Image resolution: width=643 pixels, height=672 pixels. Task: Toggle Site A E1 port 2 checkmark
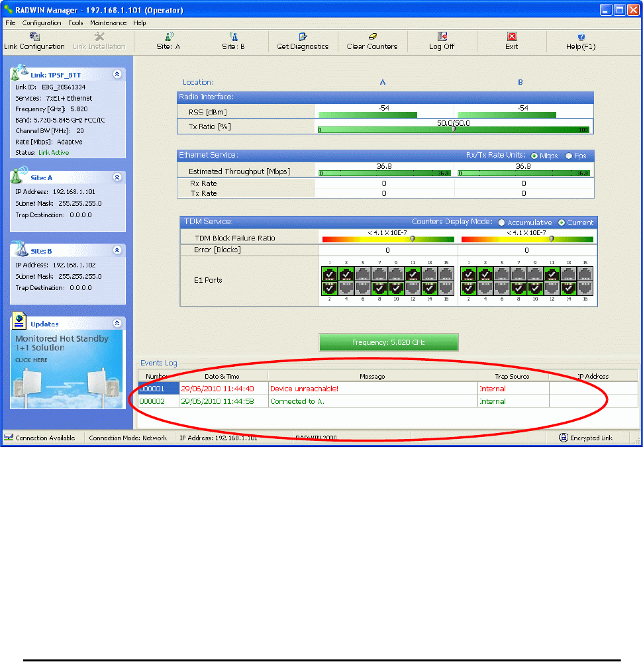pos(330,289)
